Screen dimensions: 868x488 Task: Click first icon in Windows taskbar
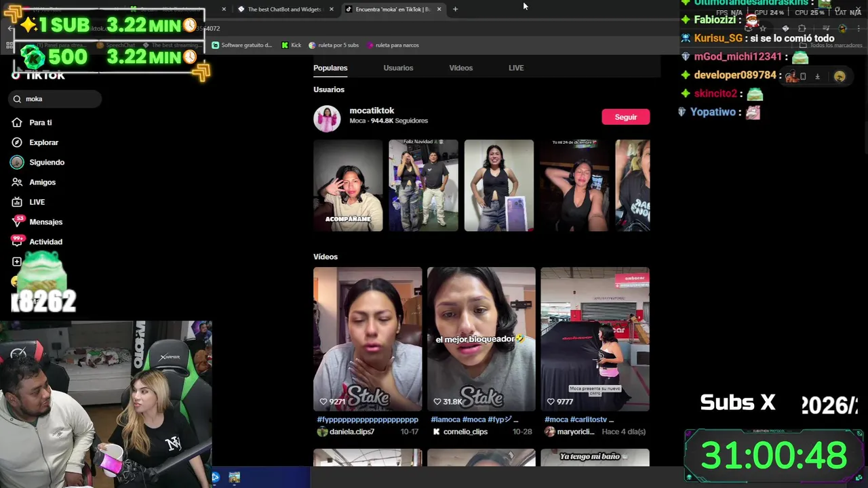[216, 478]
